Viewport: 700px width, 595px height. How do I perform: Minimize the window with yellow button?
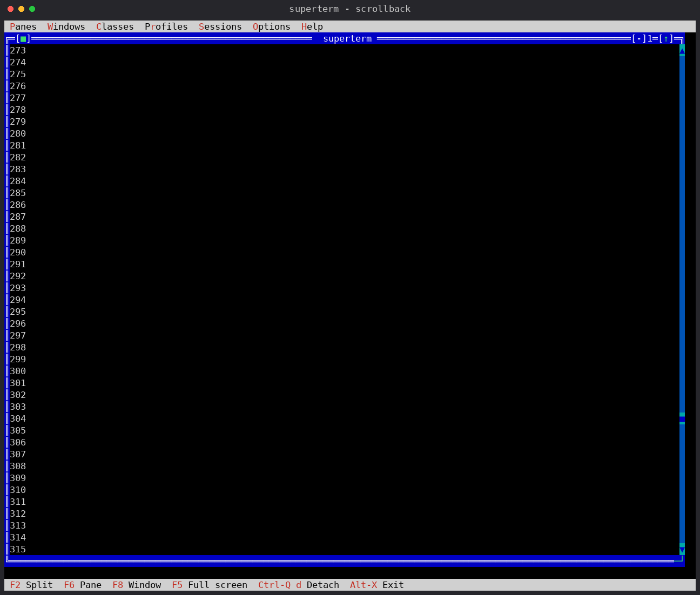tap(21, 9)
